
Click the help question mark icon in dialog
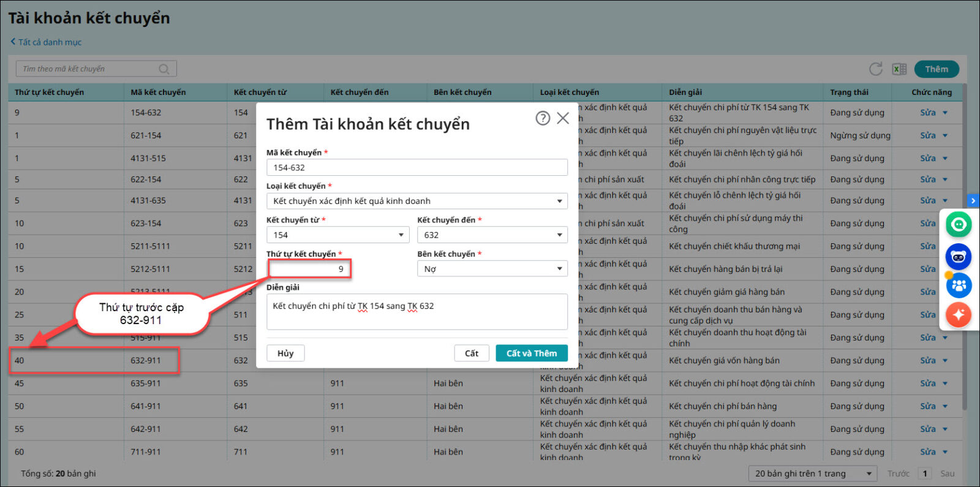click(542, 118)
